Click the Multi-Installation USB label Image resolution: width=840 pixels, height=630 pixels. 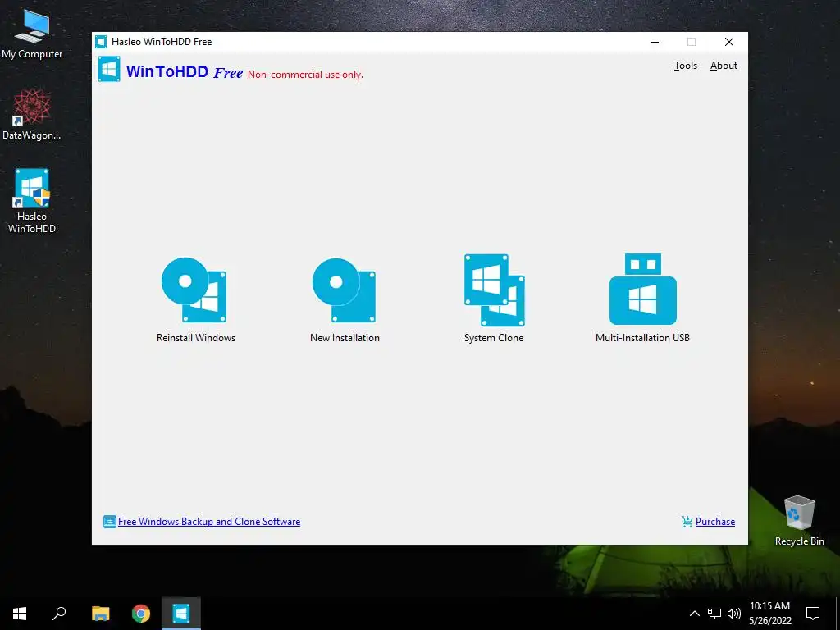click(x=642, y=337)
